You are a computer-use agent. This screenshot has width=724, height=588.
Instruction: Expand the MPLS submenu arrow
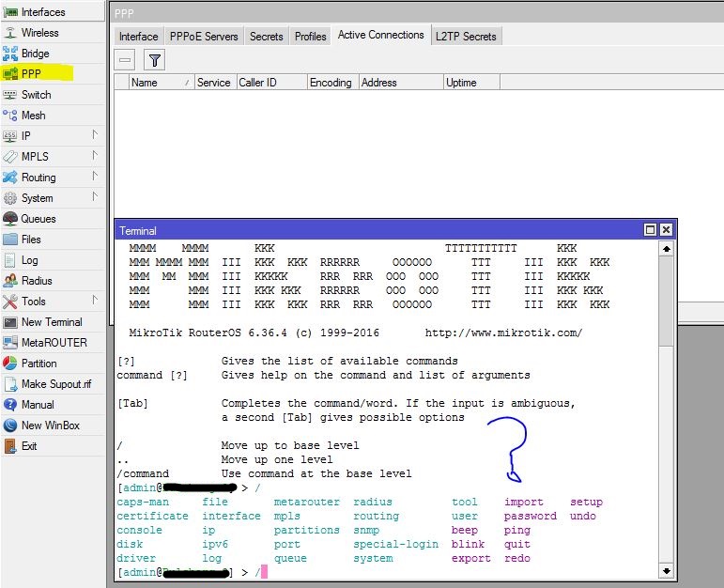(95, 156)
